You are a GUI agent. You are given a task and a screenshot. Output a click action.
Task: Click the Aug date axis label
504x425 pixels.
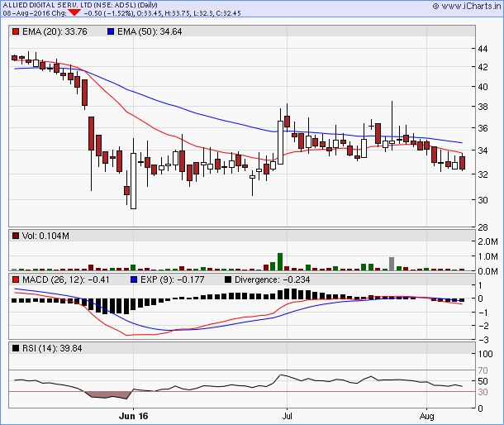[x=426, y=416]
